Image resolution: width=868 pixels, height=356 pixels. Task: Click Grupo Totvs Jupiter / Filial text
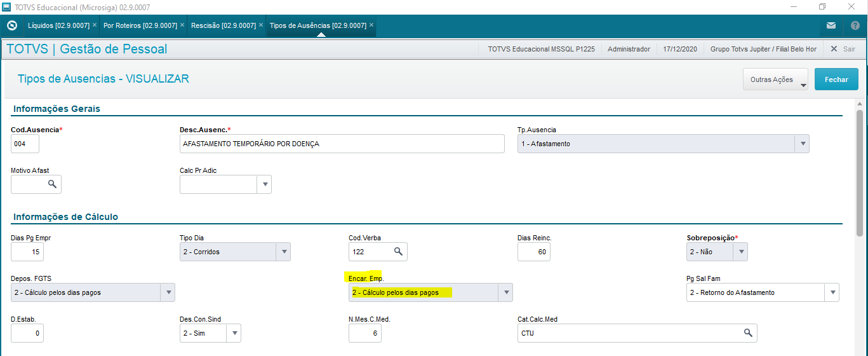click(763, 49)
